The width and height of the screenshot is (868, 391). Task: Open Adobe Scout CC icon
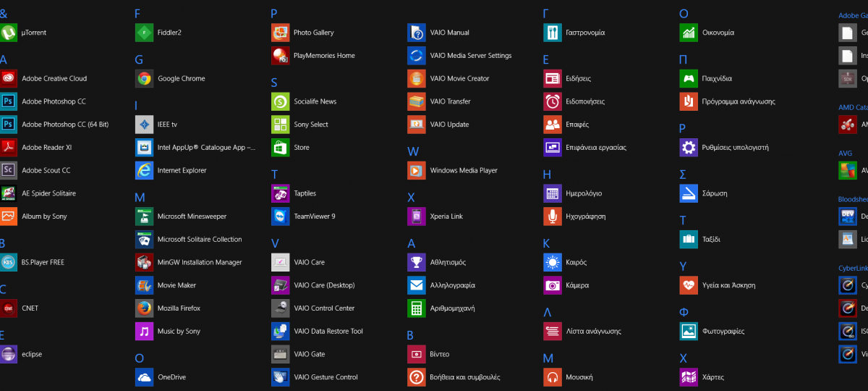click(x=8, y=170)
